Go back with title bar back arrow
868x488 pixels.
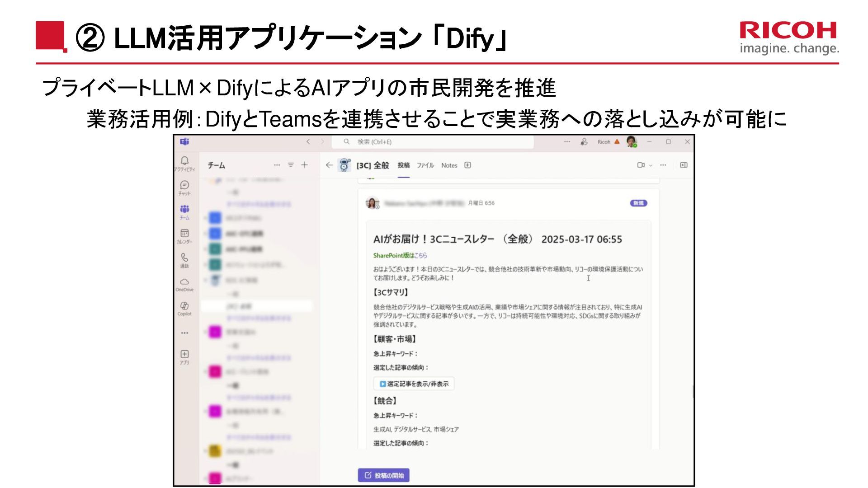point(308,142)
